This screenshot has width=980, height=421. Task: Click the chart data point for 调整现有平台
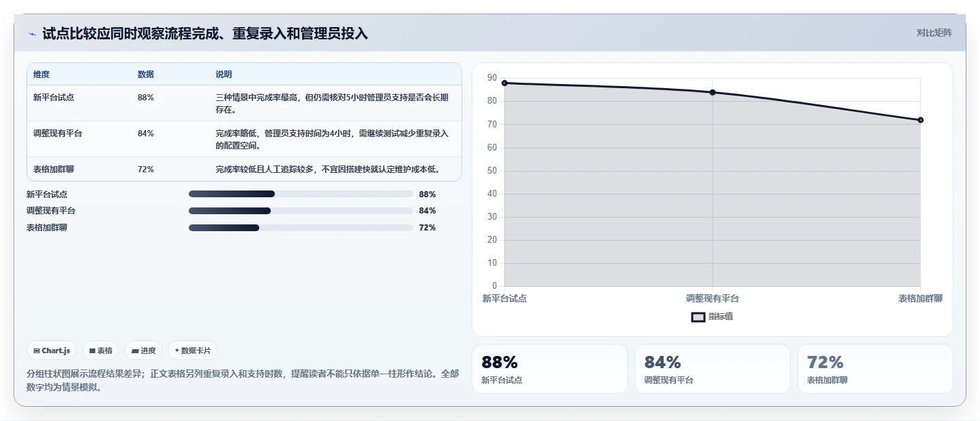713,92
